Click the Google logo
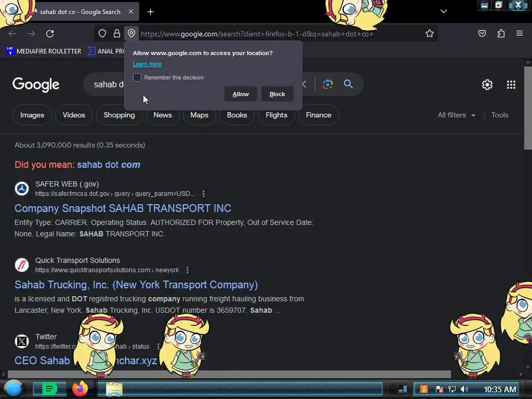The height and width of the screenshot is (399, 532). (36, 85)
